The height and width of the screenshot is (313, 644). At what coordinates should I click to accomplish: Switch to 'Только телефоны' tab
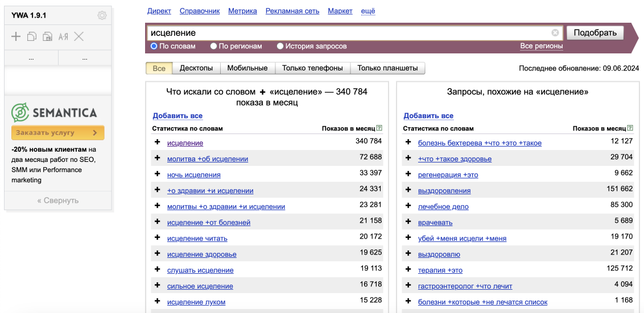[x=312, y=68]
